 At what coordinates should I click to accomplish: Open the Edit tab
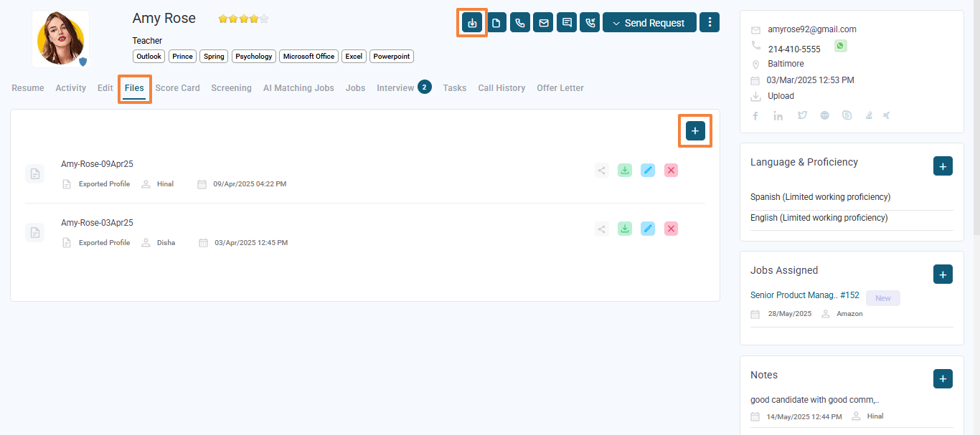(105, 88)
